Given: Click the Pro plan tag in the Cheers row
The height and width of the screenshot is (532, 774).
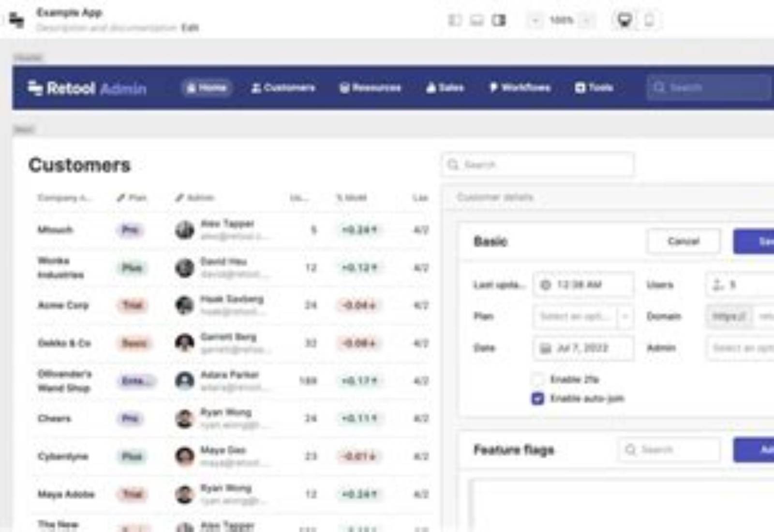Looking at the screenshot, I should click(130, 418).
